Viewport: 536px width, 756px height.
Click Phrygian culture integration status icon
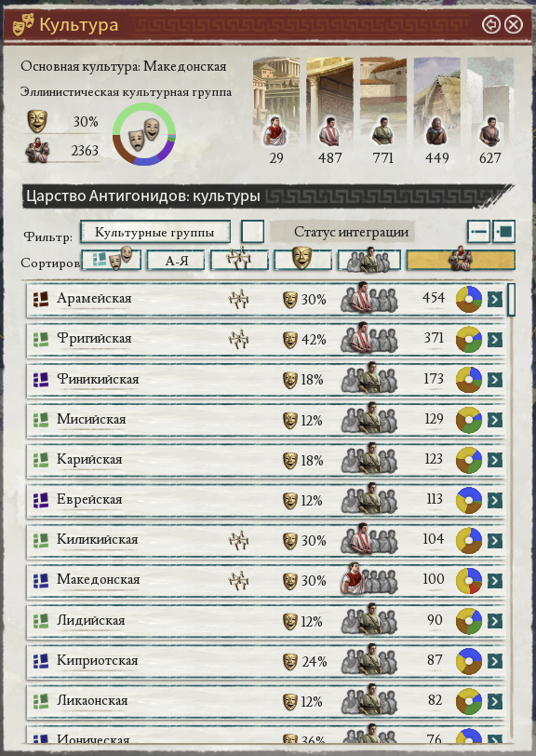point(369,339)
